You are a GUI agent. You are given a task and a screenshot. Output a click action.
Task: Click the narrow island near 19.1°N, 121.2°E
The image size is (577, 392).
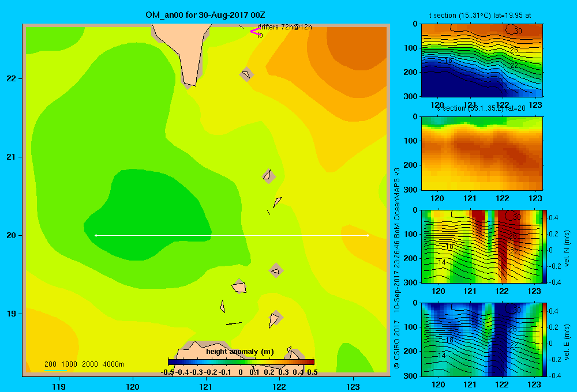point(222,306)
